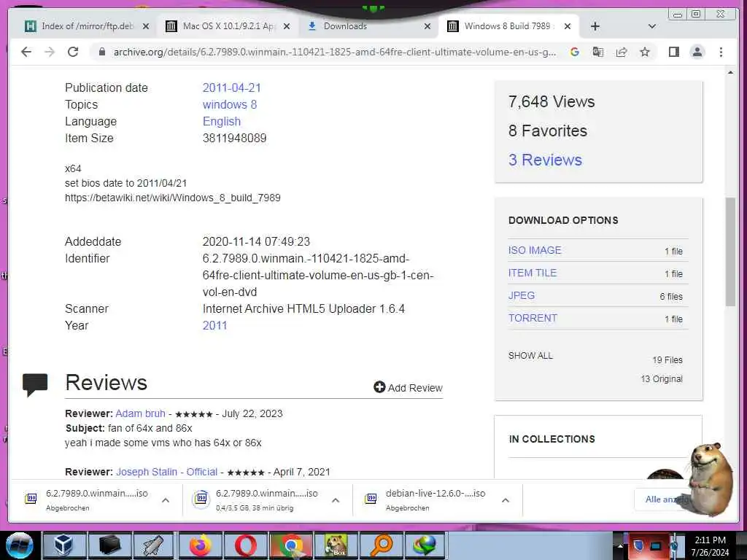
Task: Reload the archive.org page
Action: click(x=73, y=52)
